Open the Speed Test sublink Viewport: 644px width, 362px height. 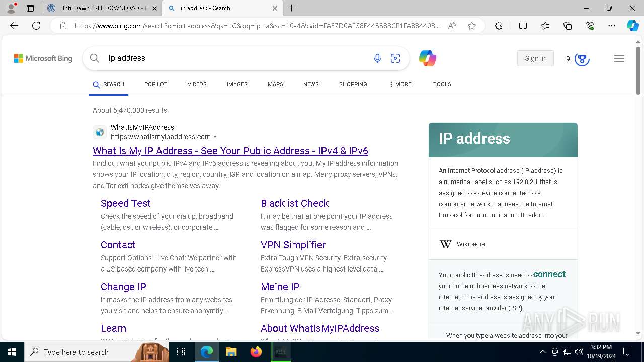(x=125, y=203)
